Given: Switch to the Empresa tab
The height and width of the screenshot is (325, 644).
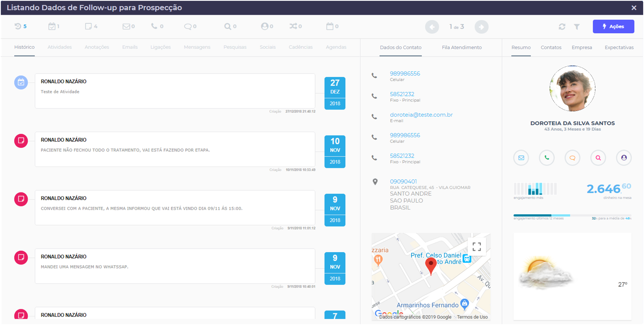Looking at the screenshot, I should tap(582, 47).
